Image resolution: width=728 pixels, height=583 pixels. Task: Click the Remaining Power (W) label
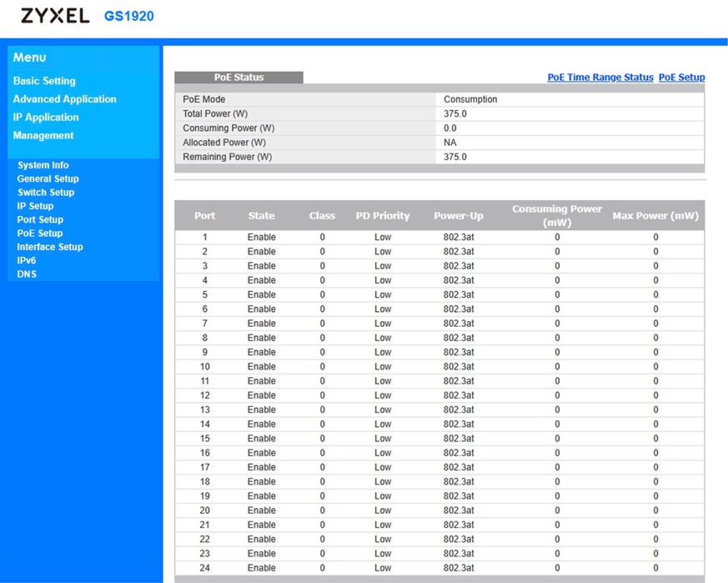pos(227,157)
